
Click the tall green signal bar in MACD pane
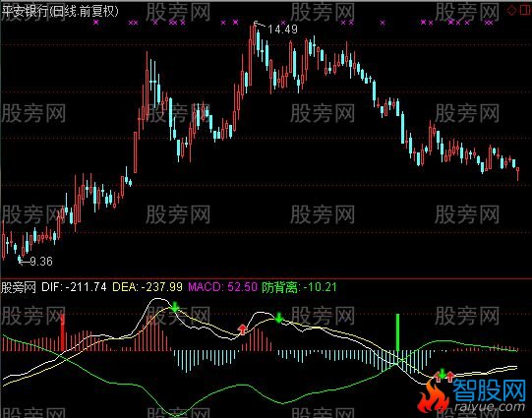(397, 332)
